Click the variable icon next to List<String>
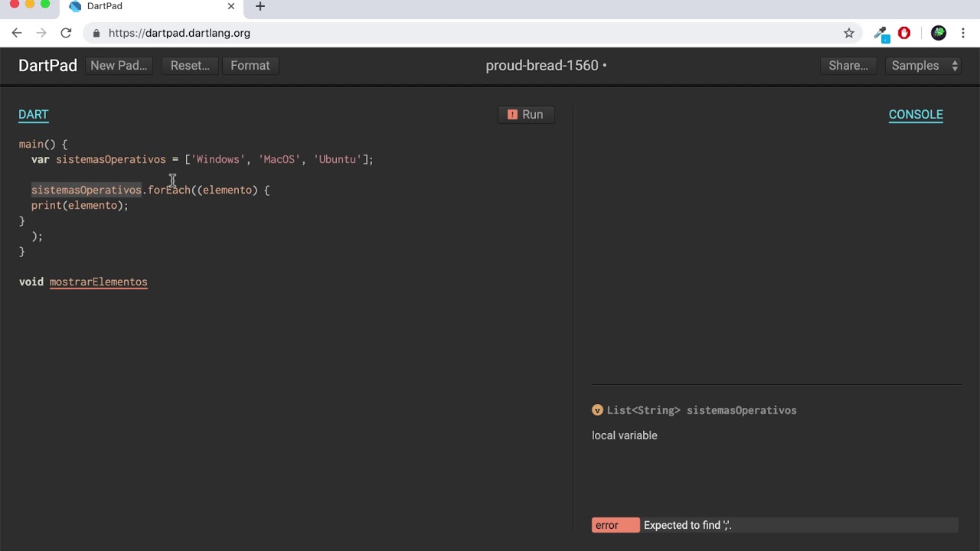 (597, 410)
